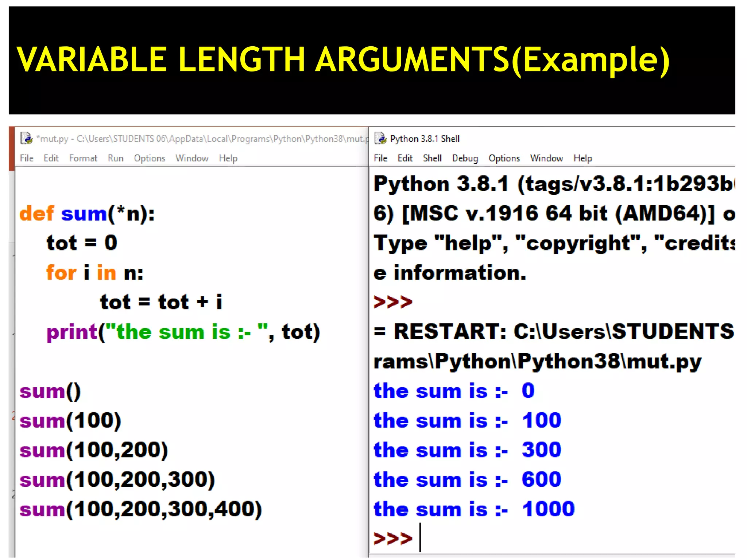Screen dimensions: 747x560
Task: Open the Window menu in Python Shell
Action: click(x=546, y=158)
